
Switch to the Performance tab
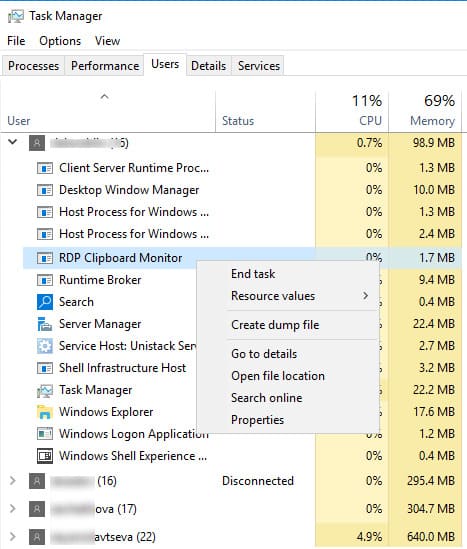coord(105,65)
